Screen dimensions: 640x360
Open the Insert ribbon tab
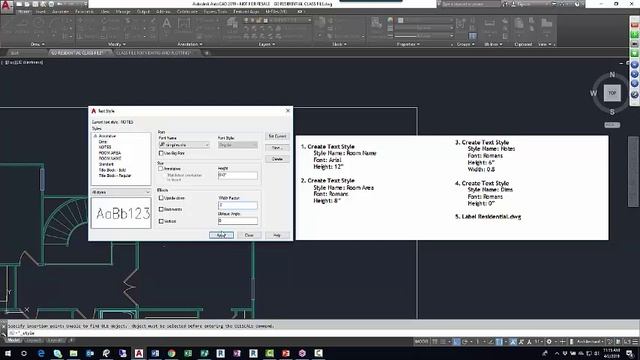41,11
